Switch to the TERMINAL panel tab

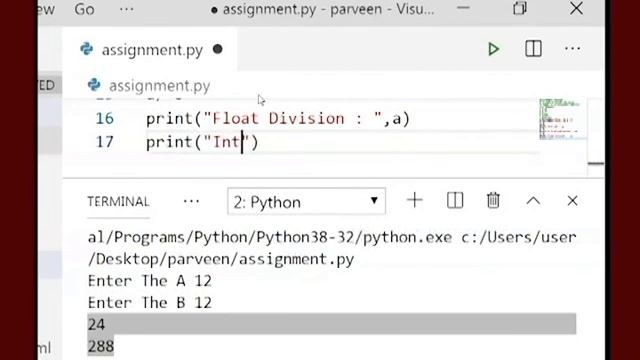(118, 202)
